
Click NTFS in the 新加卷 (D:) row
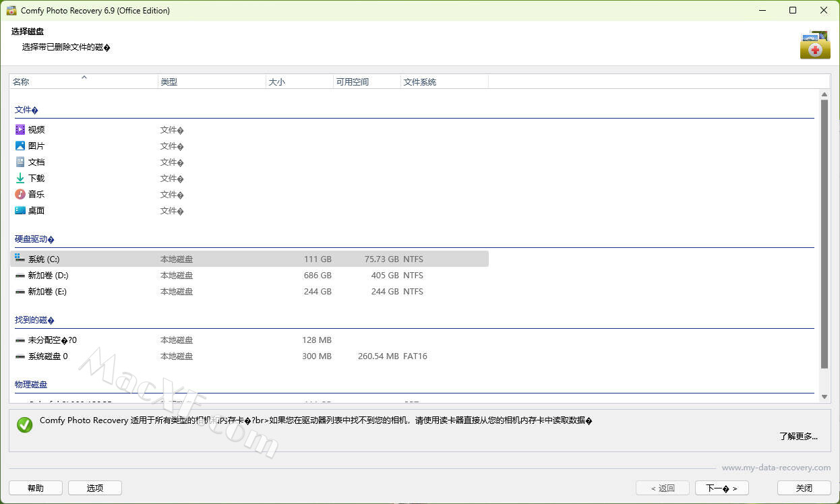point(413,275)
